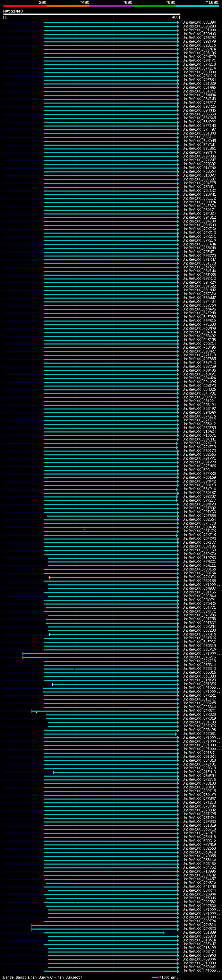Select hit UniRef100_Q8LB94
Image resolution: width=222 pixels, height=980 pixels.
[199, 23]
